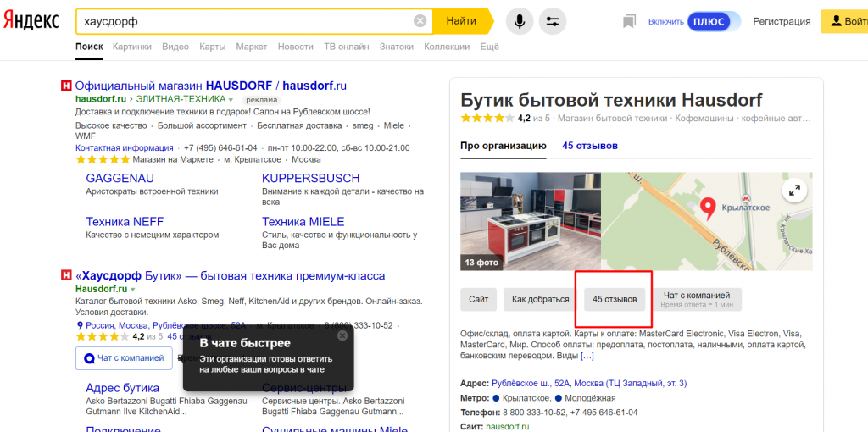Screen dimensions: 868x432
Task: Toggle the ПЛЮС switch on
Action: (714, 21)
